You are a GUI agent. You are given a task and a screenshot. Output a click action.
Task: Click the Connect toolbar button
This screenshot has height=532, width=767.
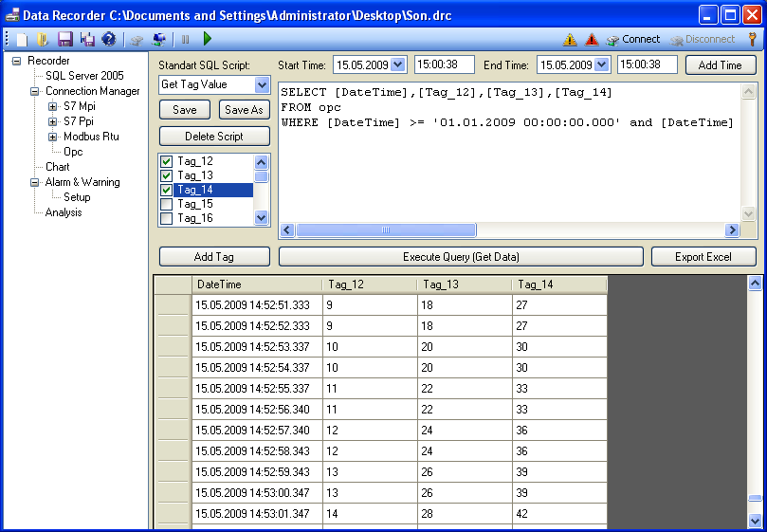[633, 39]
